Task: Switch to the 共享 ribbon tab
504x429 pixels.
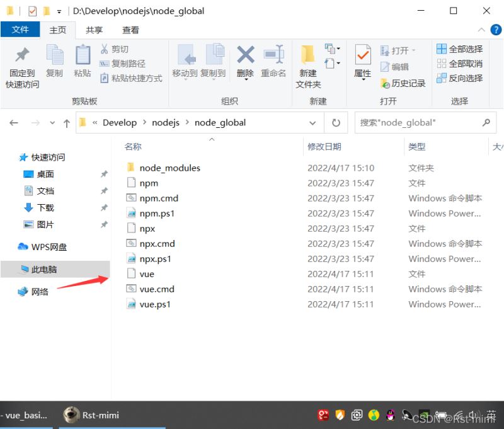Action: pos(94,30)
